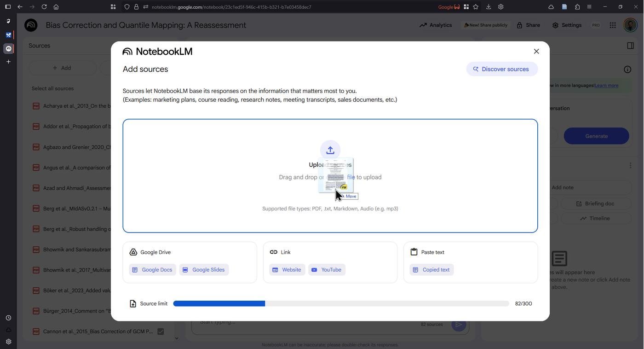Image resolution: width=644 pixels, height=349 pixels.
Task: Click the Link chain icon
Action: pyautogui.click(x=274, y=252)
